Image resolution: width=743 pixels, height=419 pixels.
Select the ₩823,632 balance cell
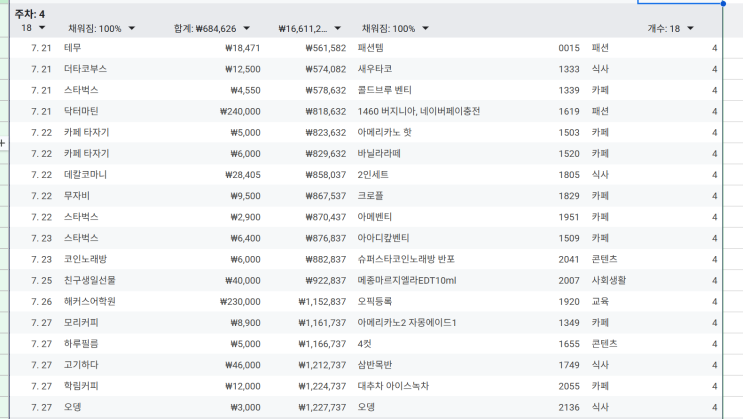tap(326, 132)
